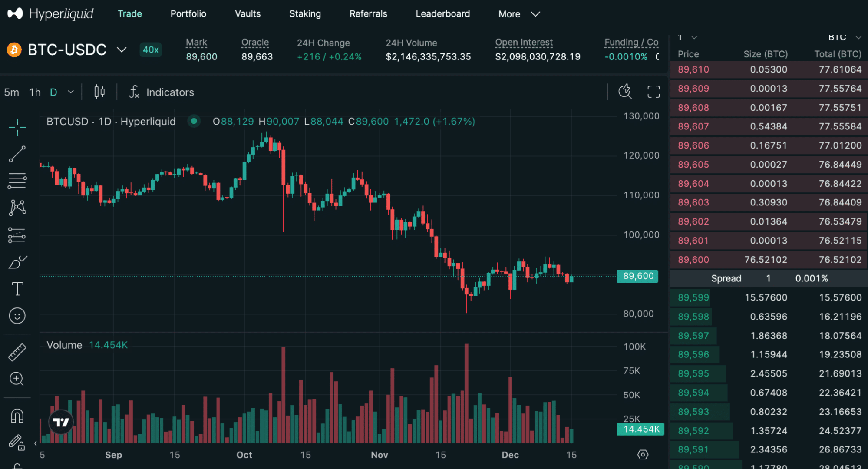
Task: Open the Indicators dialog
Action: (161, 92)
